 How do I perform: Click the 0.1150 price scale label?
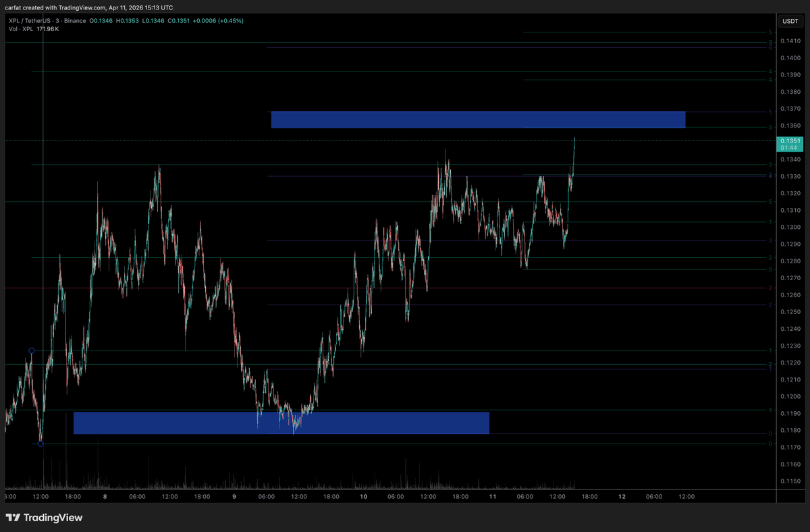click(790, 481)
